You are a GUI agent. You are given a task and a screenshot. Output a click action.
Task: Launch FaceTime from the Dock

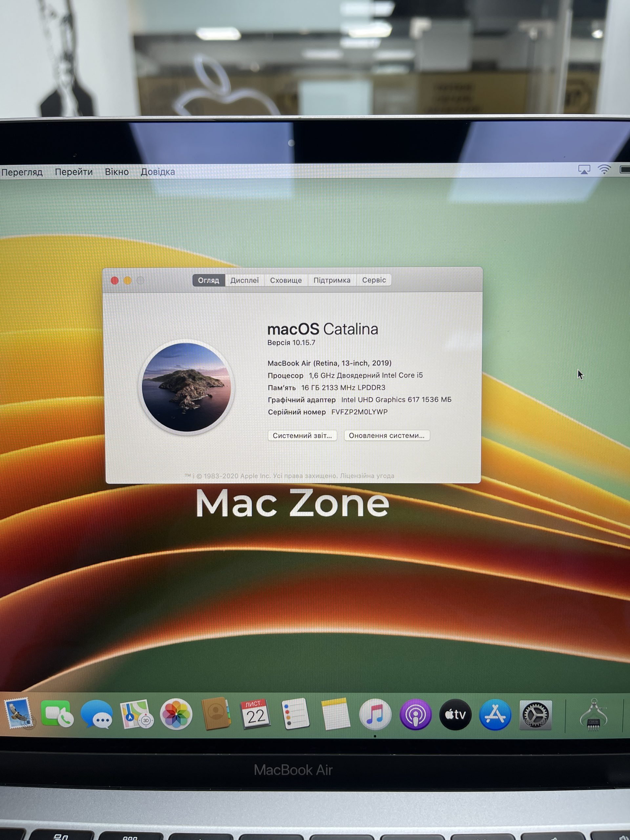pyautogui.click(x=57, y=714)
